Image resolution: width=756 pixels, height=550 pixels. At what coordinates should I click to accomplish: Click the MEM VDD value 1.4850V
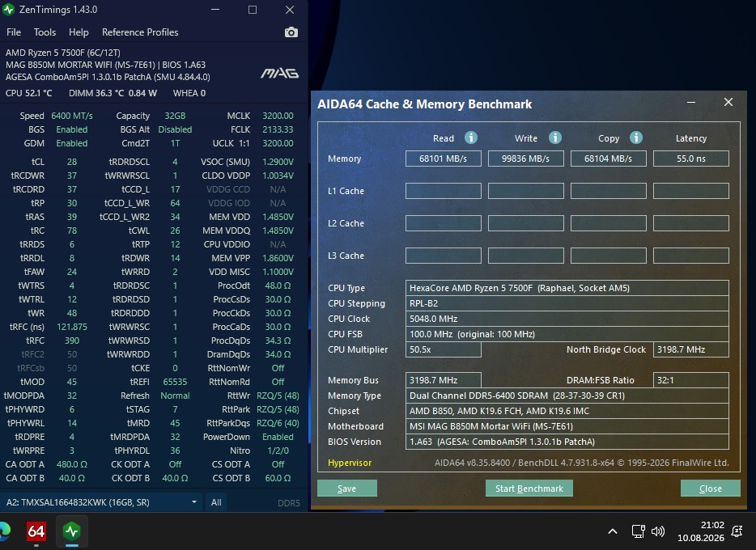(x=278, y=217)
